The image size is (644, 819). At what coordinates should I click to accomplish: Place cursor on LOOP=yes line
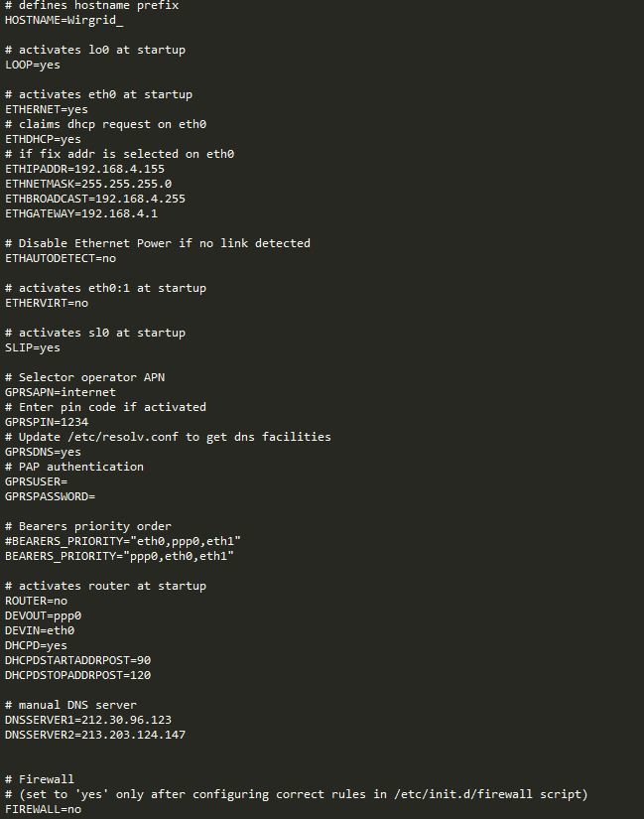33,65
